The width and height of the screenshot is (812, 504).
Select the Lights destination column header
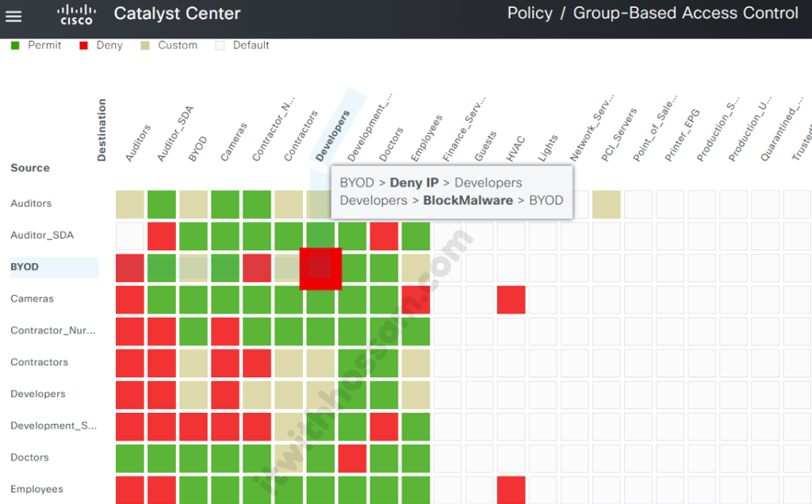coord(547,147)
